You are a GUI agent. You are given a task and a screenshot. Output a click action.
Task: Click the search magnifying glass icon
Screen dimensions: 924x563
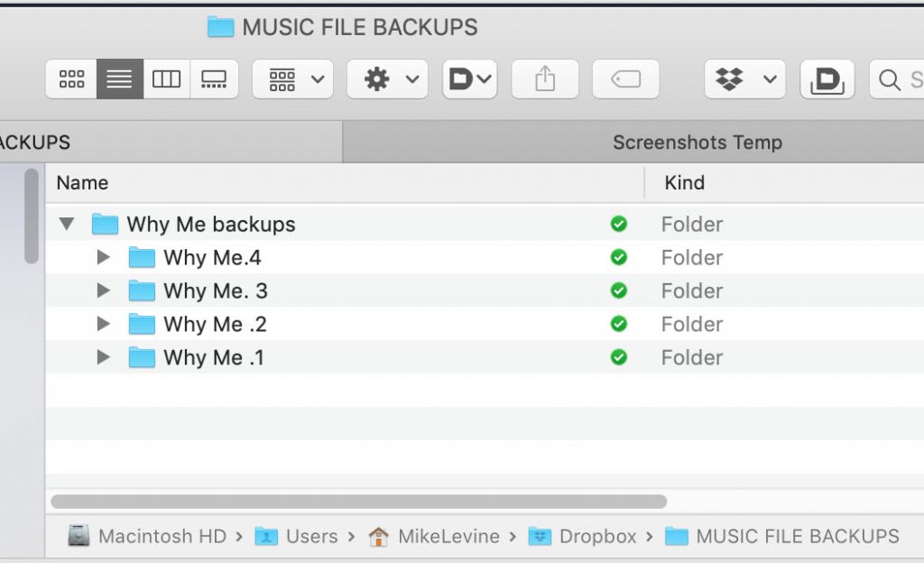[x=888, y=79]
